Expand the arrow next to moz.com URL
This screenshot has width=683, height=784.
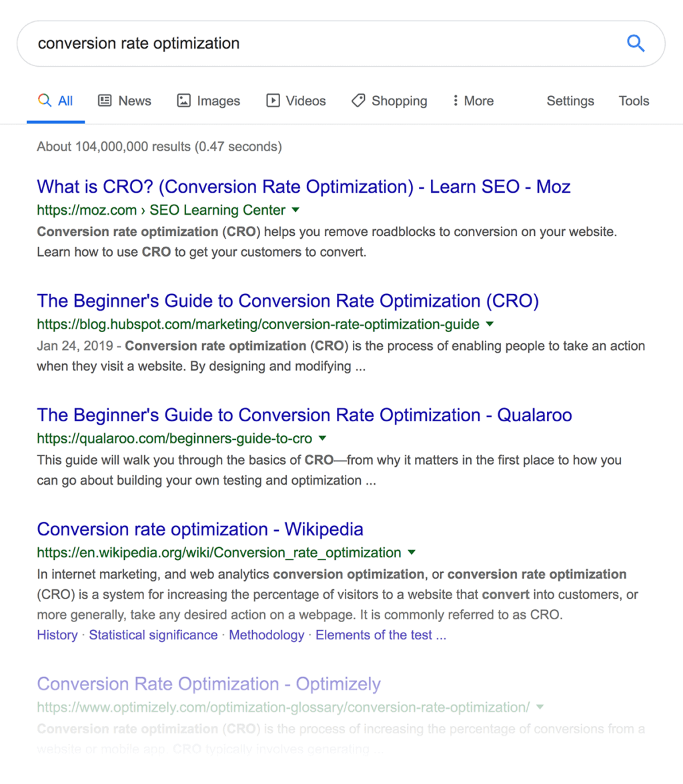pyautogui.click(x=296, y=210)
